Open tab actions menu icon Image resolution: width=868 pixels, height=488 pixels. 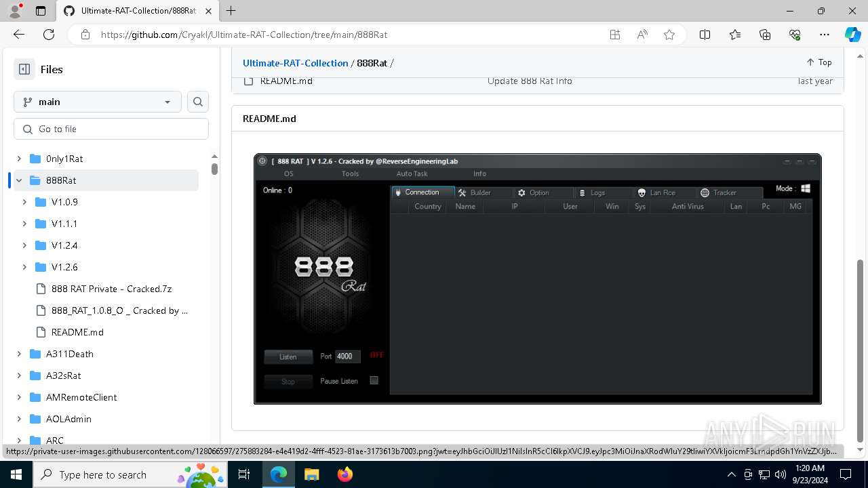tap(41, 11)
